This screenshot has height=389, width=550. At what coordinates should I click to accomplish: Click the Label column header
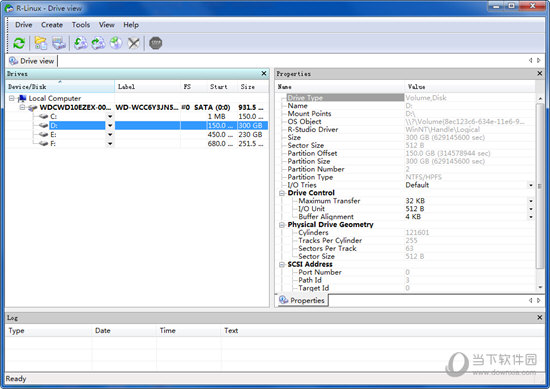pyautogui.click(x=148, y=86)
